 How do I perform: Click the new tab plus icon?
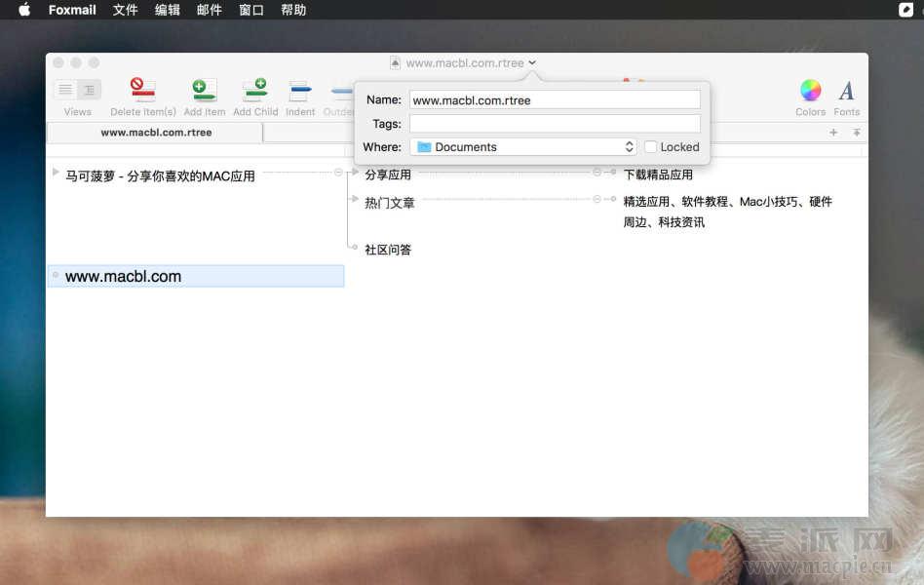pos(833,133)
